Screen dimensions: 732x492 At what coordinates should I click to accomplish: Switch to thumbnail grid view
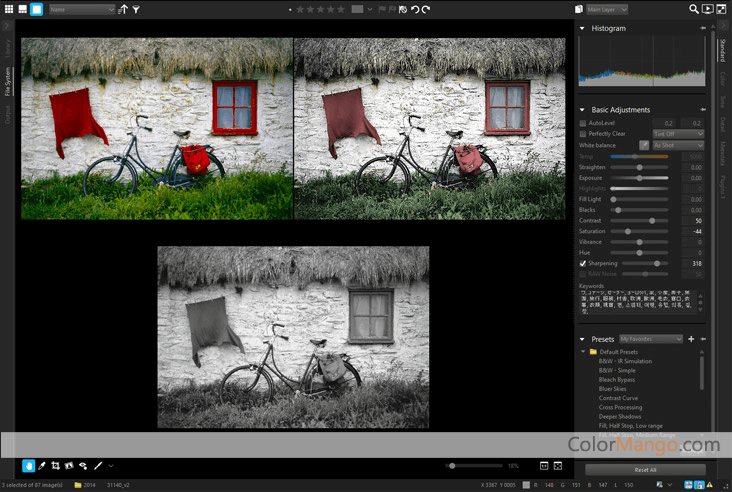coord(8,9)
